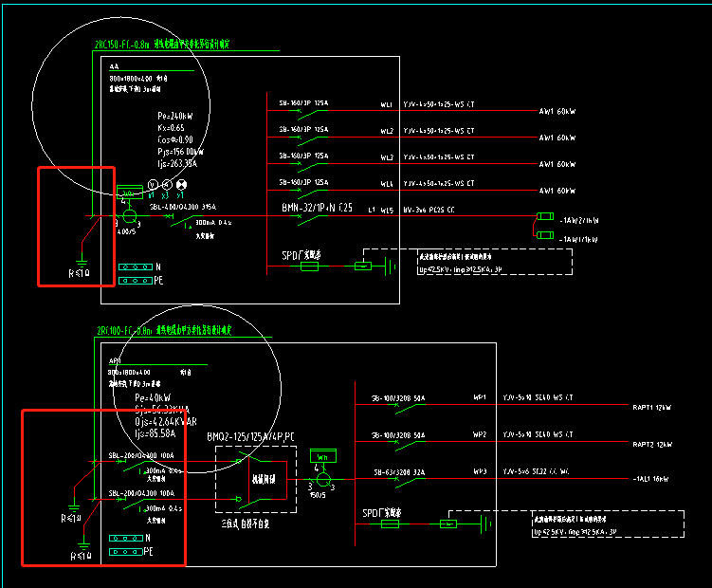
Task: Select the -1AW2/1kW load label
Action: (579, 220)
